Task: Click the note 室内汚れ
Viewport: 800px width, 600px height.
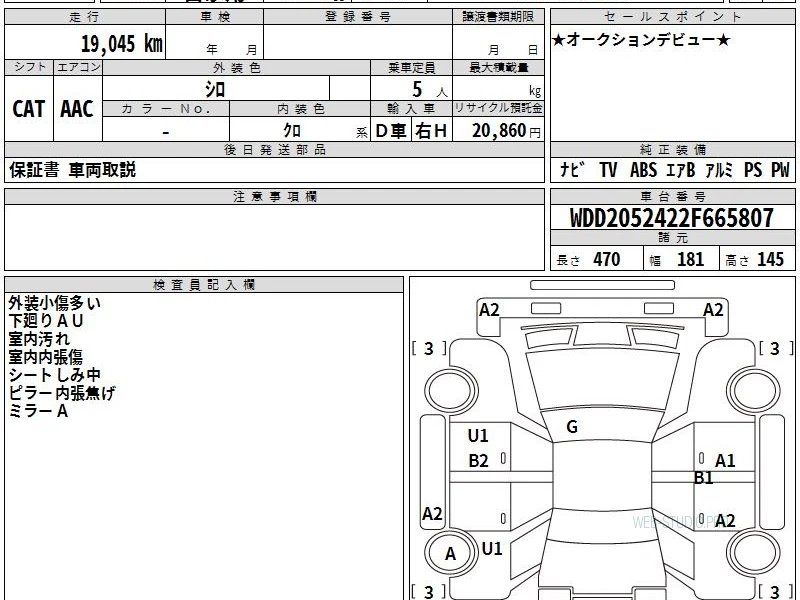Action: [x=39, y=339]
